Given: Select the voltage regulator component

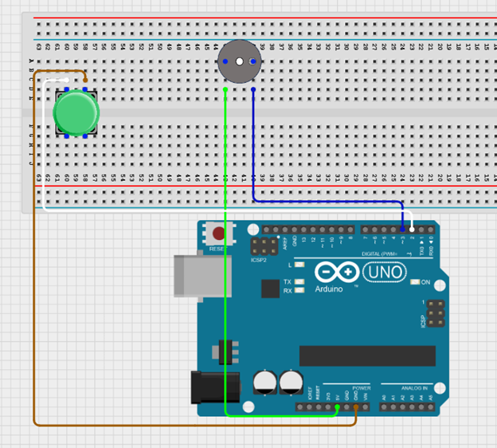Looking at the screenshot, I should pyautogui.click(x=225, y=352).
